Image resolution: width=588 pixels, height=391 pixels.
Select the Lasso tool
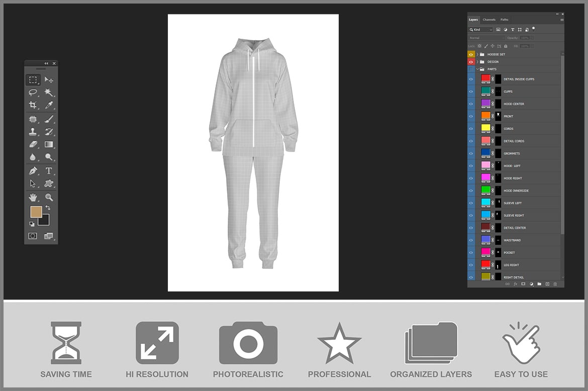pos(33,92)
